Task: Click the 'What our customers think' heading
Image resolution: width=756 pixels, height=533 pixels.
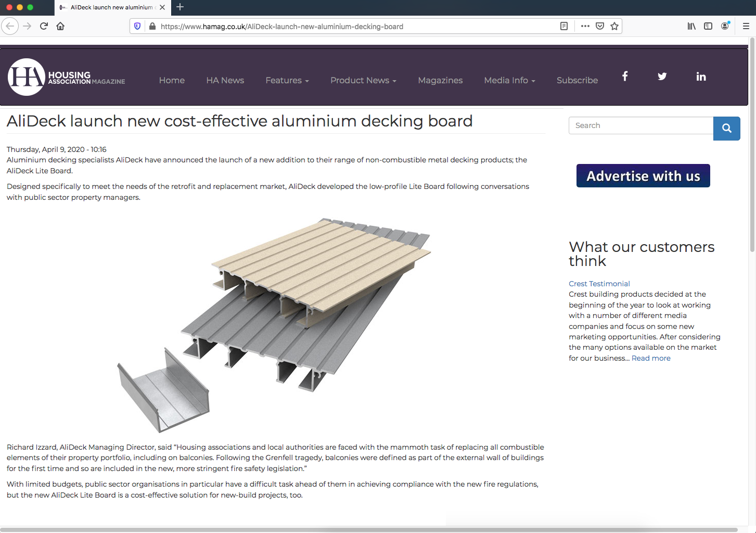Action: [642, 254]
